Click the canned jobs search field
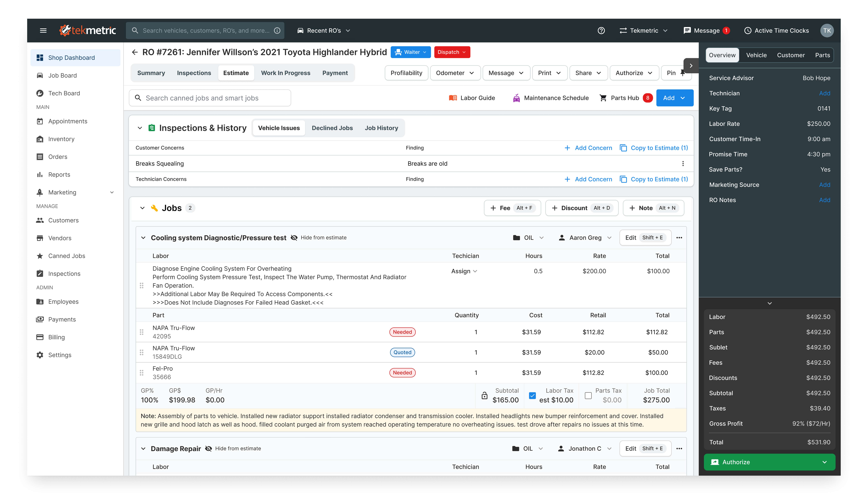Screen dimensions: 868x499 pyautogui.click(x=210, y=98)
